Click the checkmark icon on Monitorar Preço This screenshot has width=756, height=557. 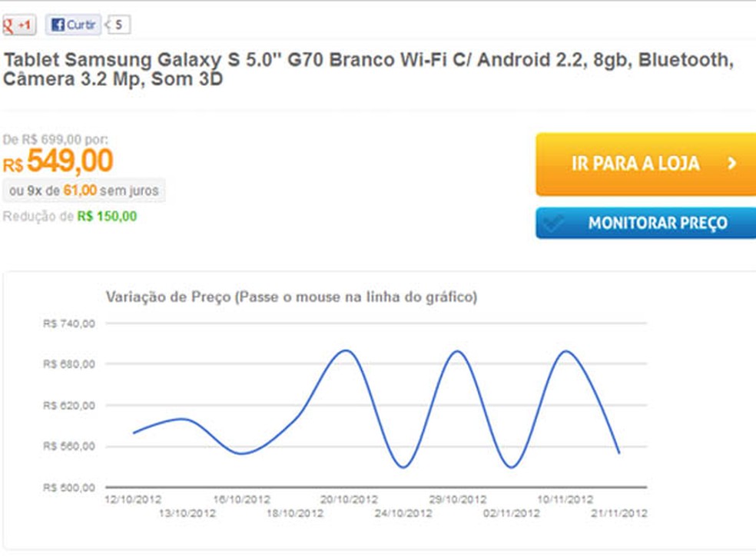(x=554, y=224)
